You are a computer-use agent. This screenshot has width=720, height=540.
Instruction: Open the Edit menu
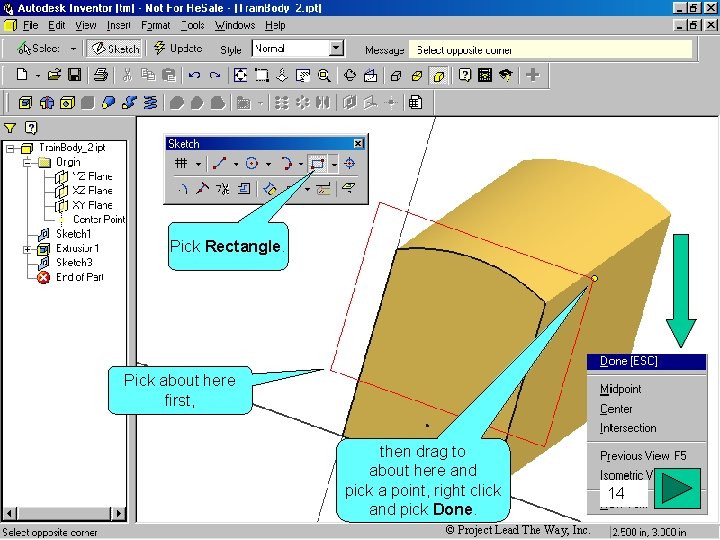[x=56, y=25]
